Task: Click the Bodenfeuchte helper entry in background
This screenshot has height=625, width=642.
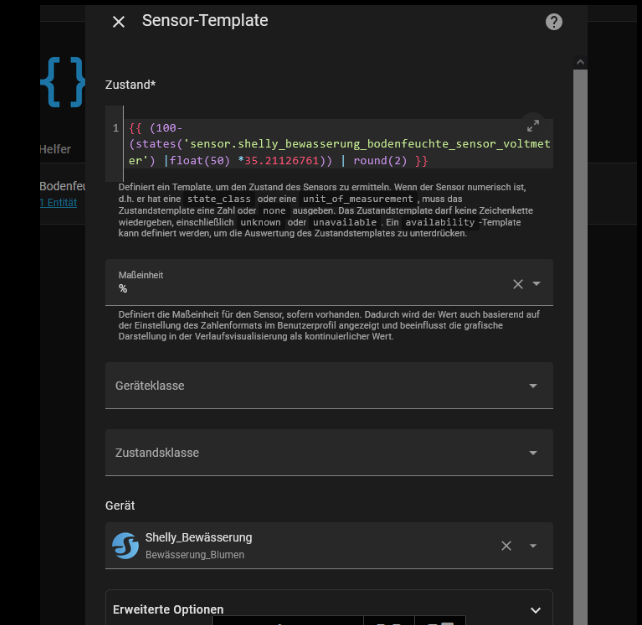Action: point(62,186)
